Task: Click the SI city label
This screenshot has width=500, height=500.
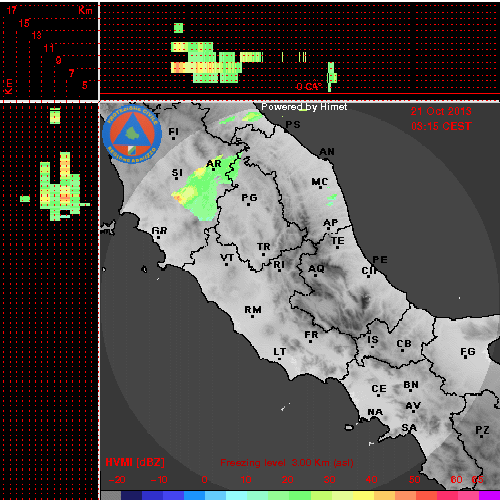Action: point(177,173)
